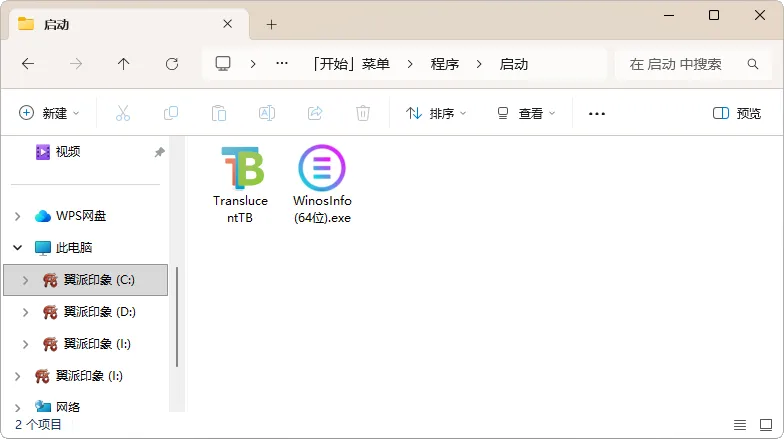Select the WinosInfo(64位).exe file
The height and width of the screenshot is (439, 784).
coord(322,184)
